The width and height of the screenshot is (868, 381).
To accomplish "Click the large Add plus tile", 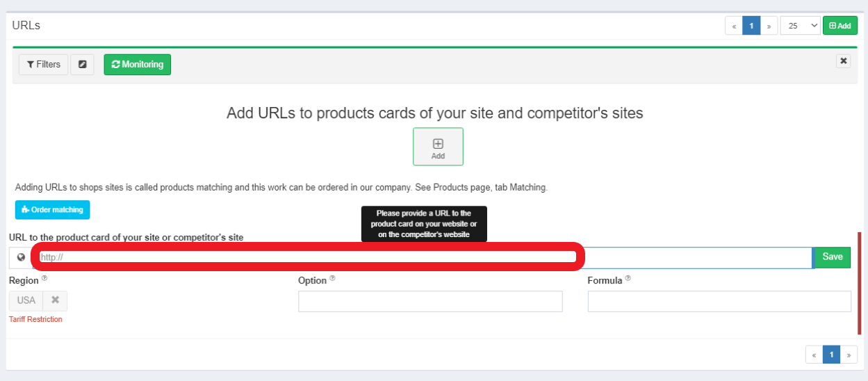I will click(438, 147).
